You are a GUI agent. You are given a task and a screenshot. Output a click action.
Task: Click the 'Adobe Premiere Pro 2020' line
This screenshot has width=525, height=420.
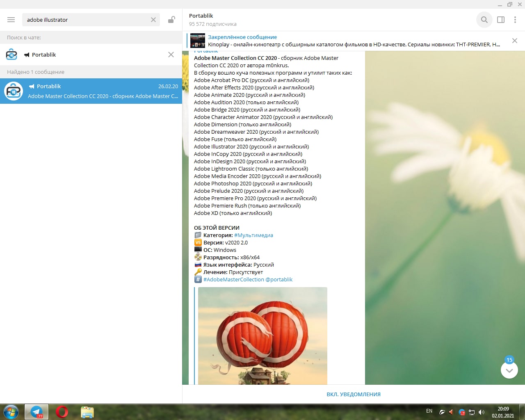click(x=255, y=199)
